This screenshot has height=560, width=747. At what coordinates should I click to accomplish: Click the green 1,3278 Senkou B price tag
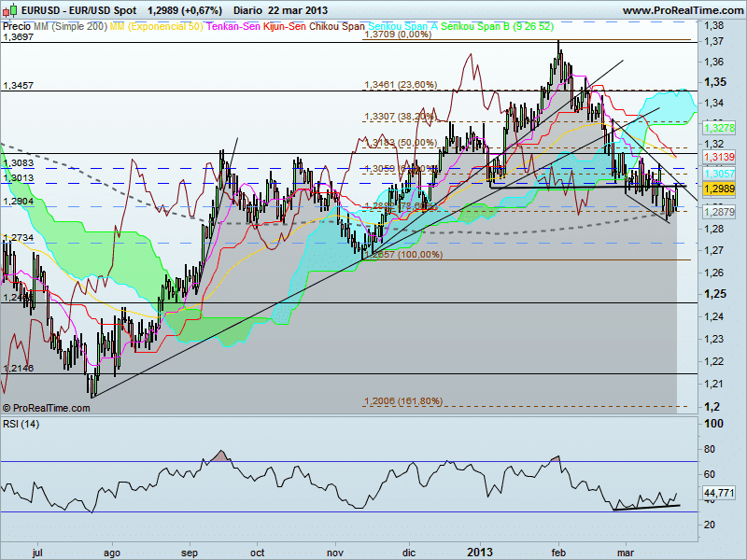[719, 128]
